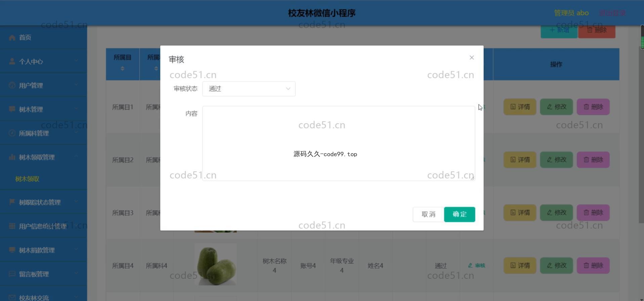
Task: Click 修改 for 所属目3 row
Action: coord(556,213)
